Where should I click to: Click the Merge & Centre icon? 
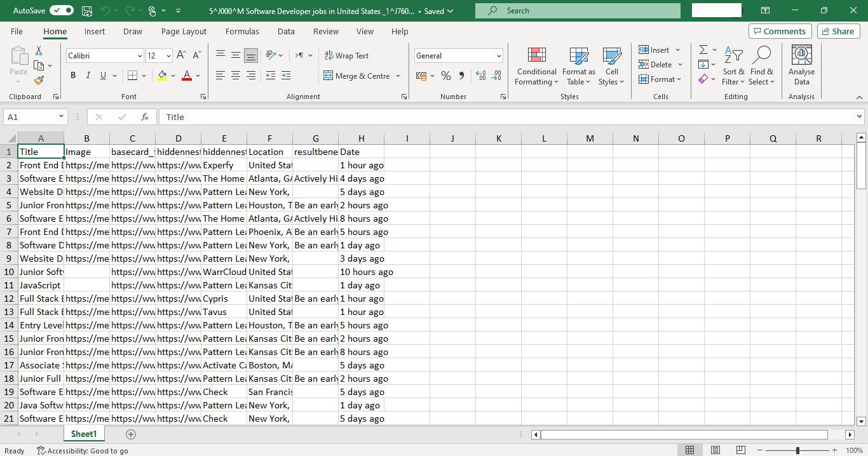coord(329,76)
